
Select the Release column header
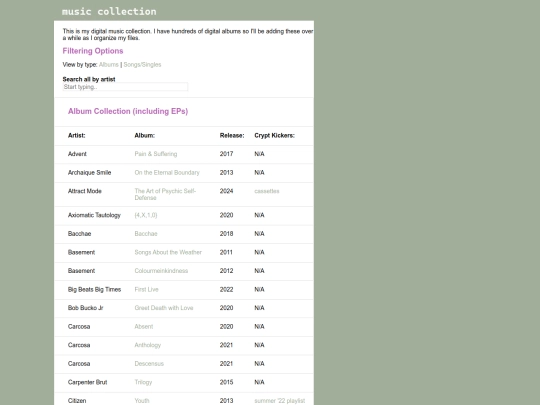point(232,136)
